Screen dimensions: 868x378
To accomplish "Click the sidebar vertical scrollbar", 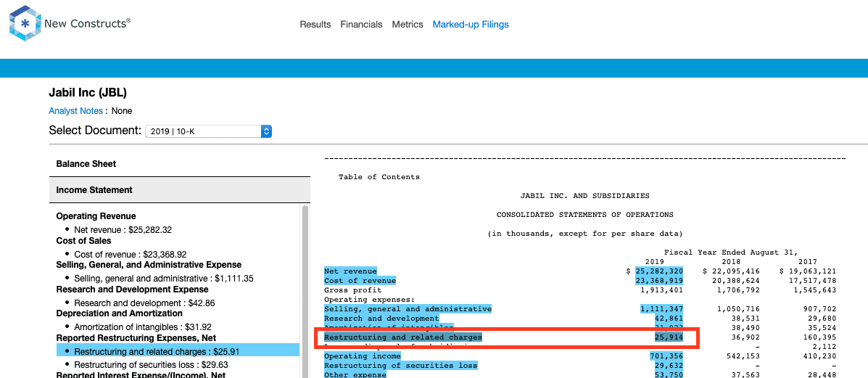I will pyautogui.click(x=305, y=291).
